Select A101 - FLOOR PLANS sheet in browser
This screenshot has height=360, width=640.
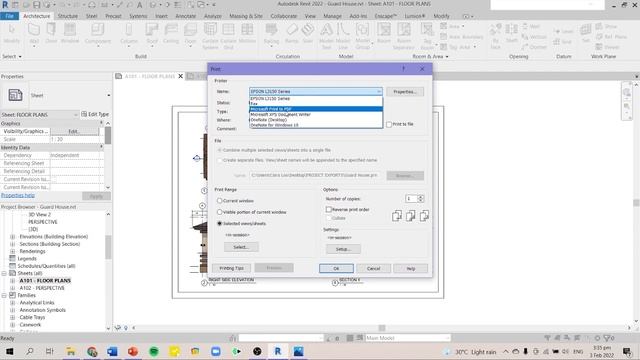(x=45, y=280)
